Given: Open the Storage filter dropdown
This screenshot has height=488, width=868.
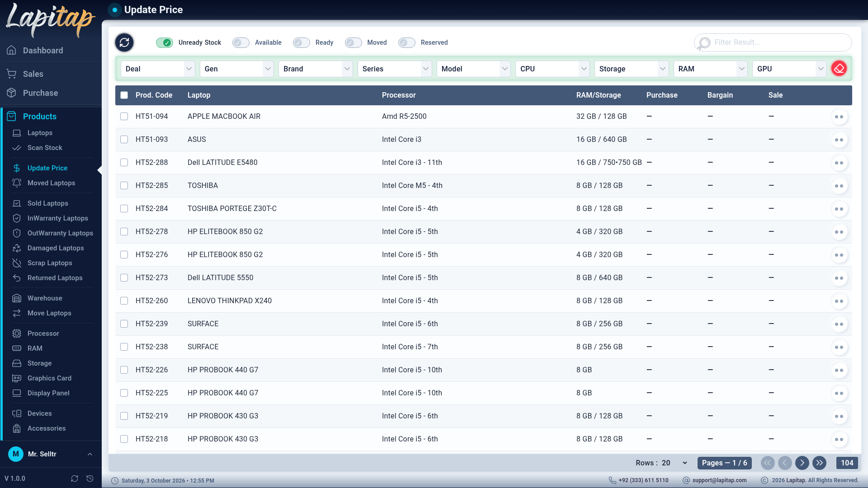Looking at the screenshot, I should tap(632, 69).
